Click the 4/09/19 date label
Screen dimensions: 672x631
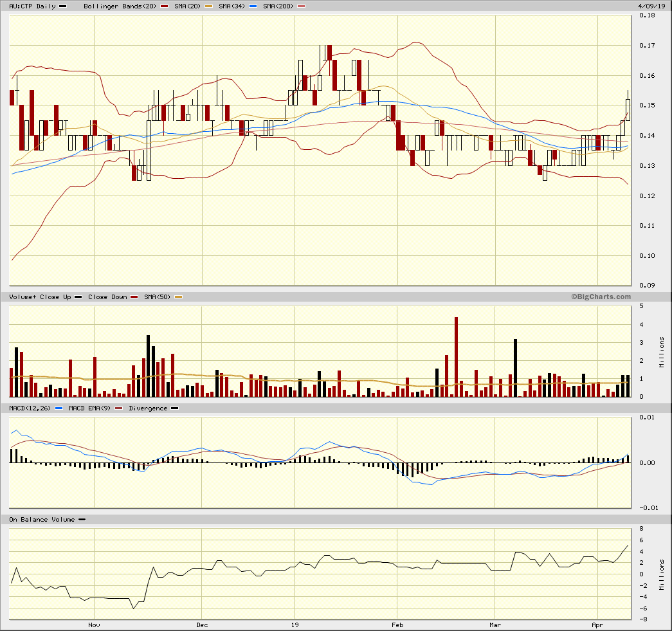(651, 6)
